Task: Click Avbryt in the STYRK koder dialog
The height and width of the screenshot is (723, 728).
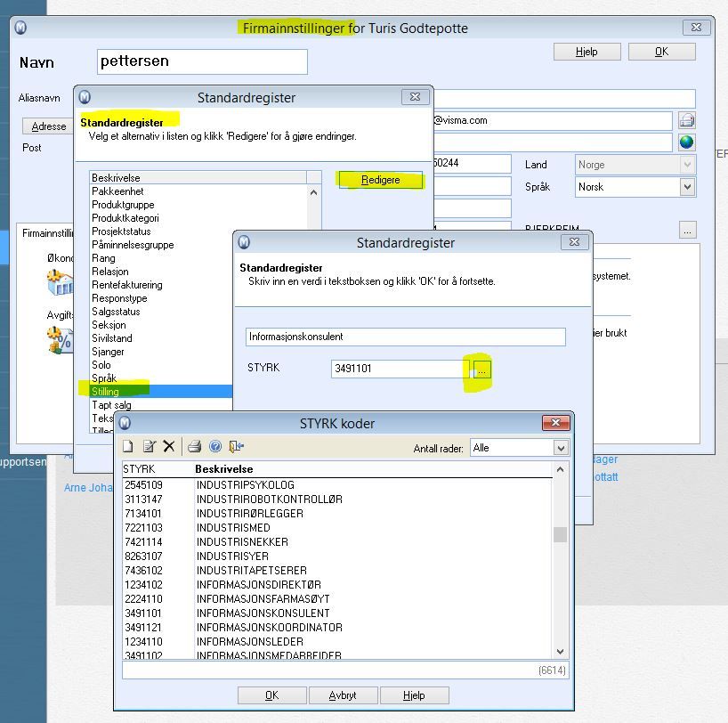Action: [343, 695]
